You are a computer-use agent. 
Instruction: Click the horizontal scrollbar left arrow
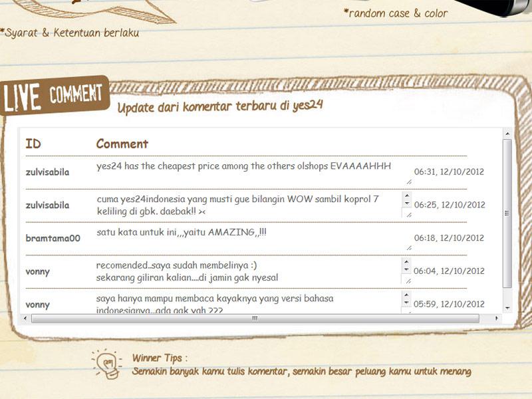tap(25, 319)
